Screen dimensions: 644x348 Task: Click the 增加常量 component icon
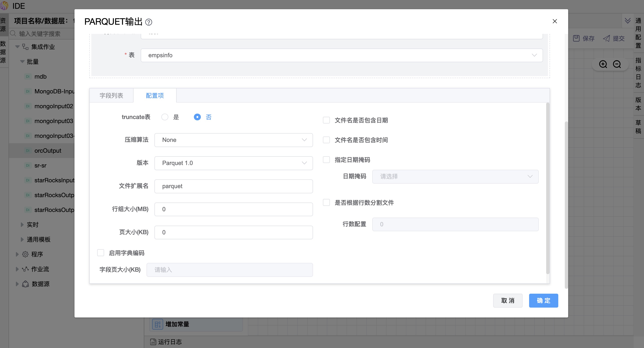tap(158, 324)
